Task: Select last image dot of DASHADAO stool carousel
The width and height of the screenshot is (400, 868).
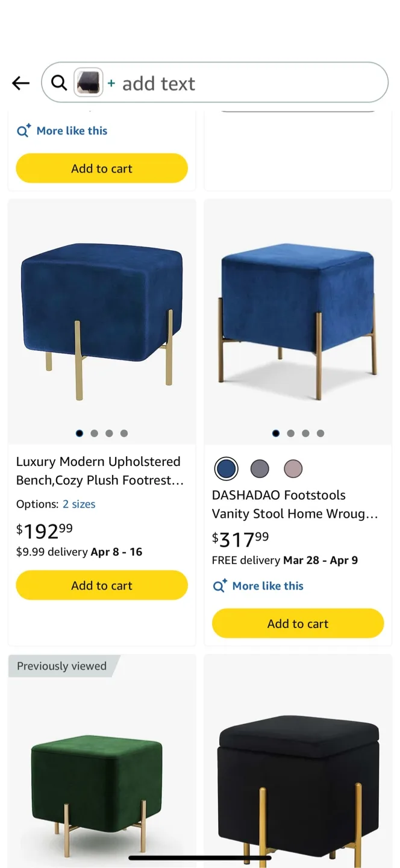Action: [x=320, y=433]
